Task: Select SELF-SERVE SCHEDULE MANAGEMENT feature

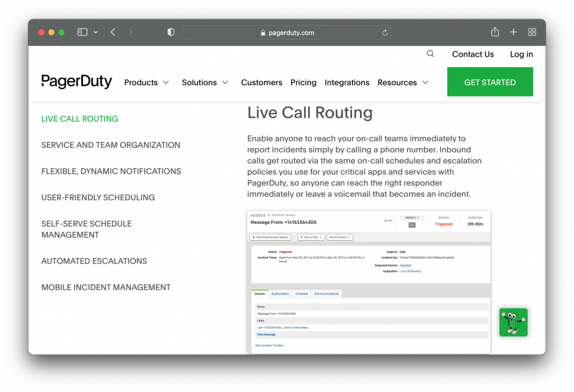Action: pyautogui.click(x=86, y=229)
